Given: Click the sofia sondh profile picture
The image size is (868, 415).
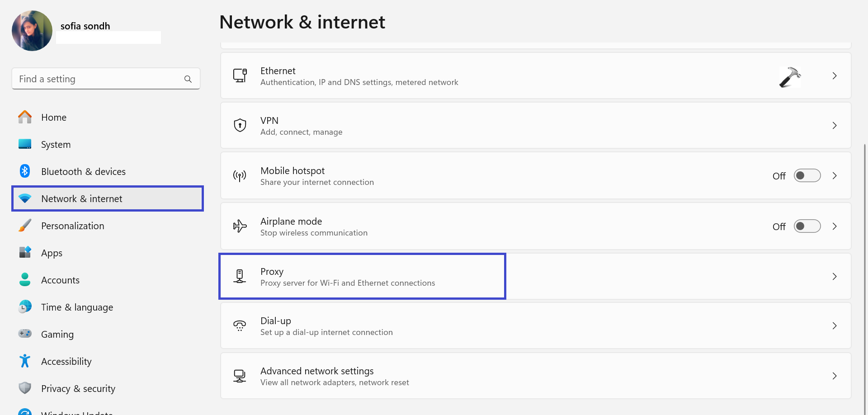Looking at the screenshot, I should point(32,31).
